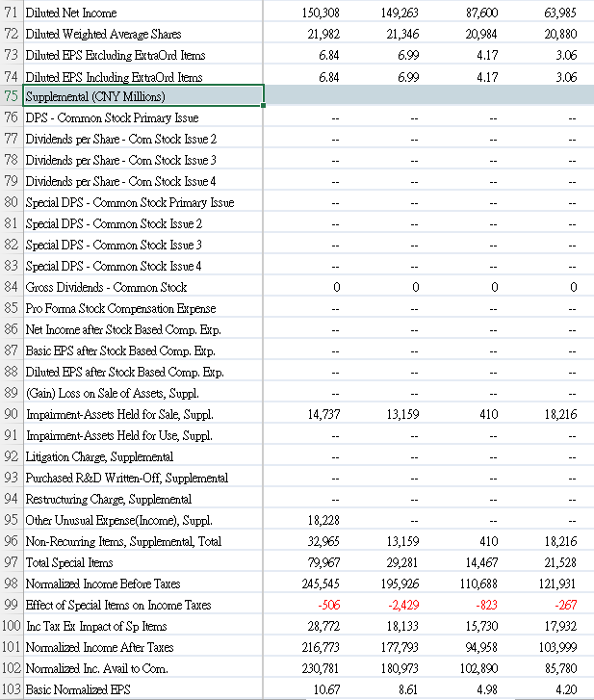
Task: Select row header 90
Action: (12, 414)
